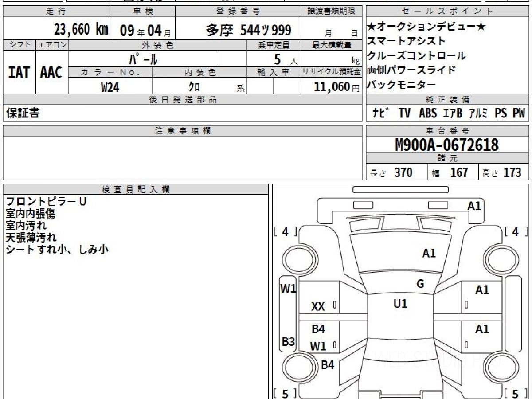Click the リサイクル預託金 header
532x399 pixels.
point(332,72)
